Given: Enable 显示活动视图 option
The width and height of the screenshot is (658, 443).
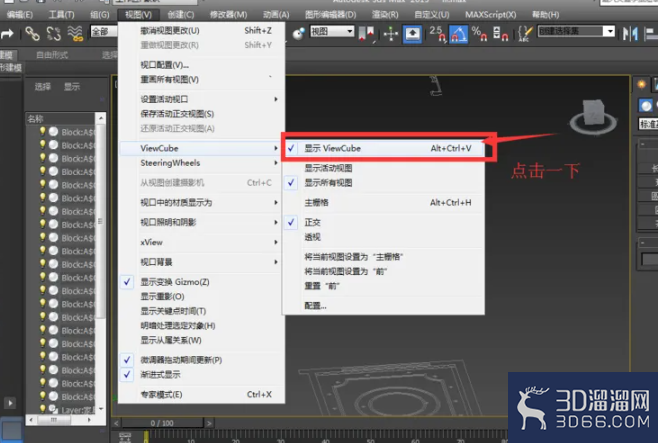Looking at the screenshot, I should tap(384, 168).
